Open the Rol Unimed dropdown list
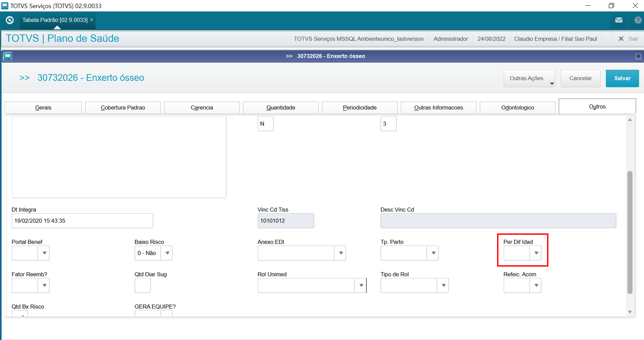Image resolution: width=644 pixels, height=340 pixels. 361,285
